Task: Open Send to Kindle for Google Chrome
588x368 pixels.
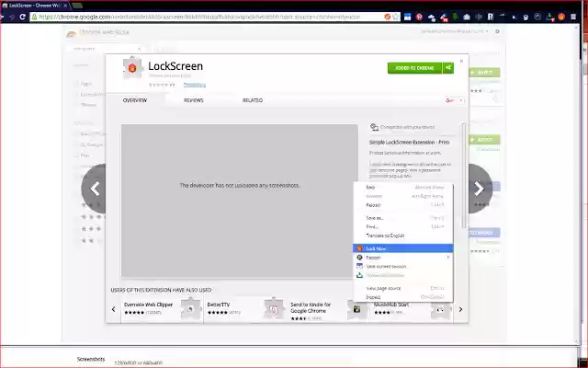Action: 329,309
